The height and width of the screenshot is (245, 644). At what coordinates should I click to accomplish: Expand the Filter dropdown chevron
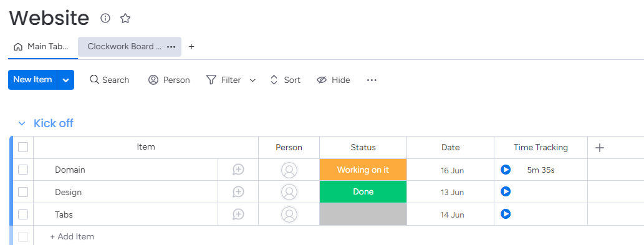coord(252,80)
